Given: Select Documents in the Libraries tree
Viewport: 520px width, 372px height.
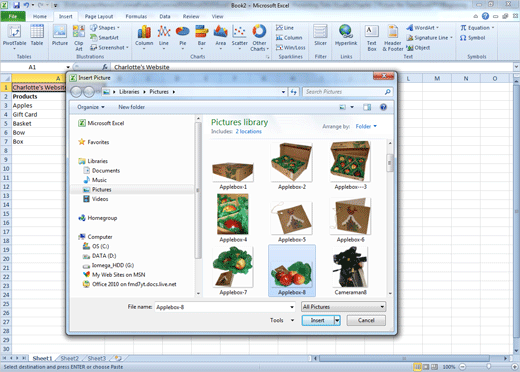Looking at the screenshot, I should tap(106, 170).
